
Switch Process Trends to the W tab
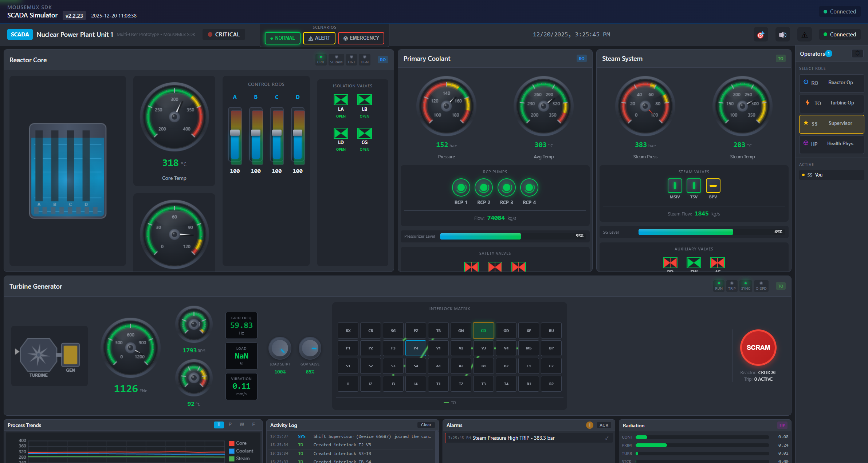242,424
